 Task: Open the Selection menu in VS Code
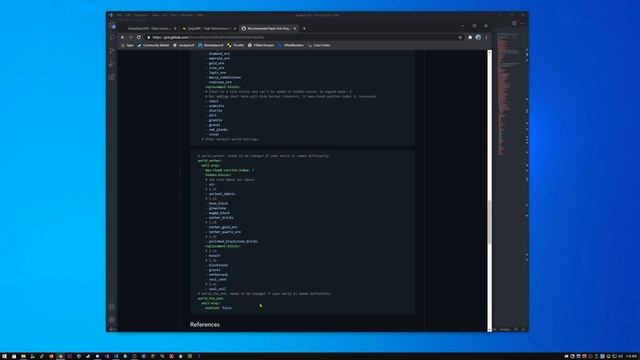[141, 15]
